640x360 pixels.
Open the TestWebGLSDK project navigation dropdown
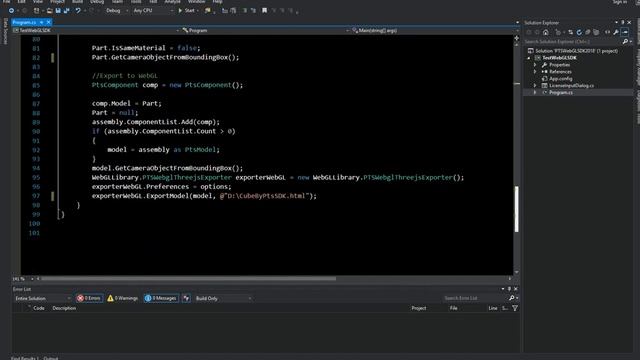(x=96, y=30)
